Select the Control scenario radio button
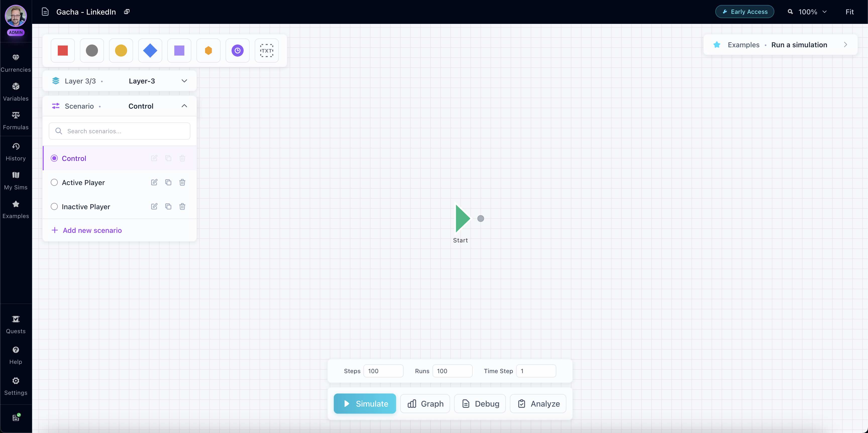The image size is (868, 433). tap(54, 158)
